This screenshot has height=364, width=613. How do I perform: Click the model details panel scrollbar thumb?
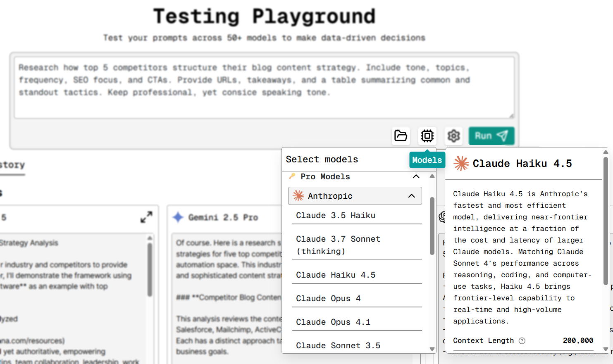(606, 221)
